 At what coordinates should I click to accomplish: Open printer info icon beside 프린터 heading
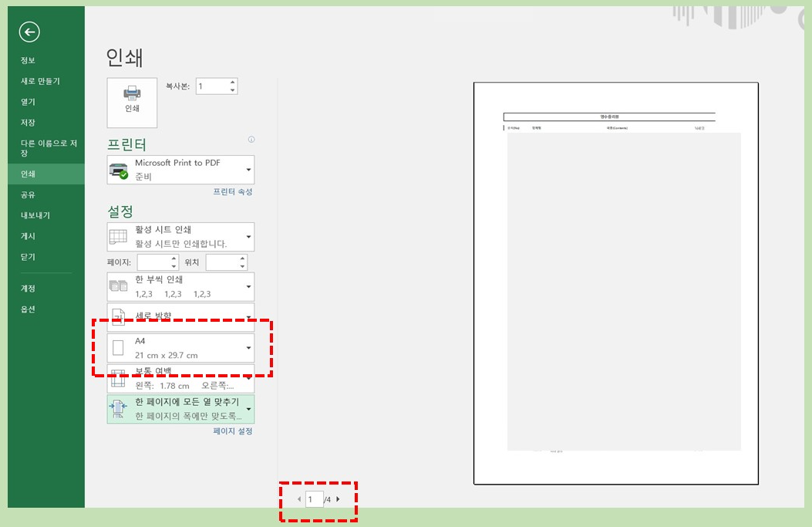pos(251,140)
